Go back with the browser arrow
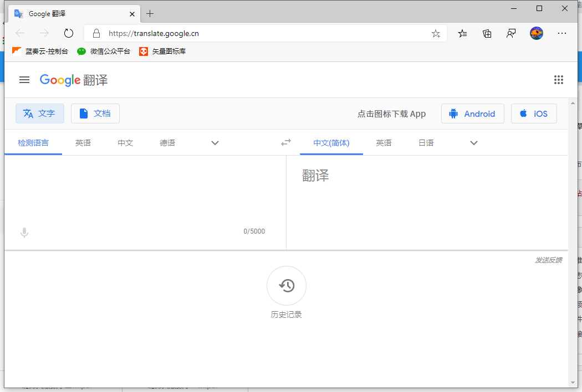This screenshot has height=392, width=582. [x=20, y=33]
